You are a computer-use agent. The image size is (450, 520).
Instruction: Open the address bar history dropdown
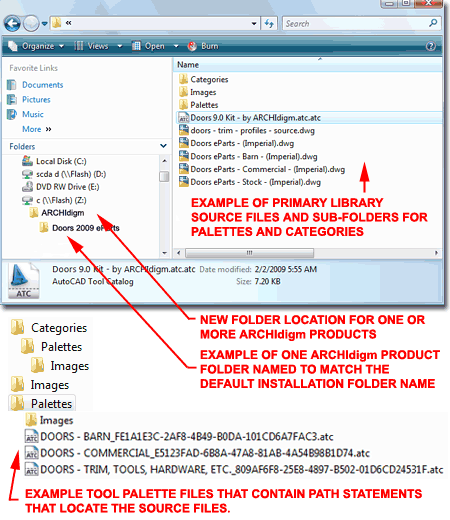point(254,24)
